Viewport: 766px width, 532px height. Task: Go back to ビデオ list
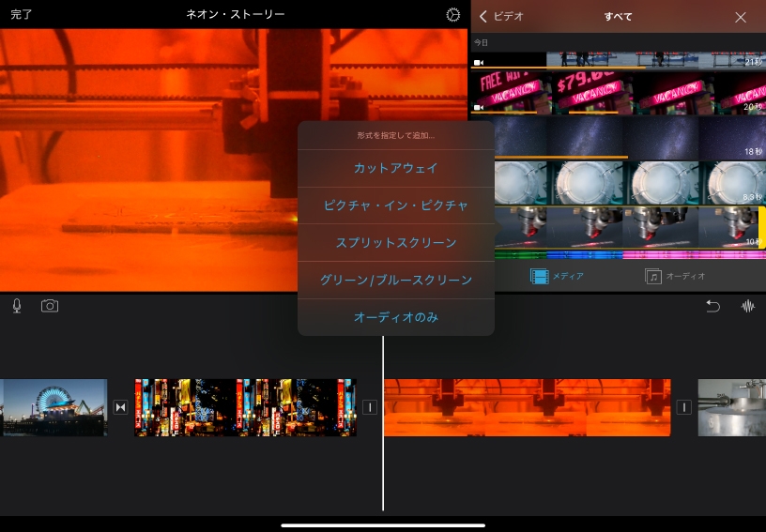[x=501, y=17]
